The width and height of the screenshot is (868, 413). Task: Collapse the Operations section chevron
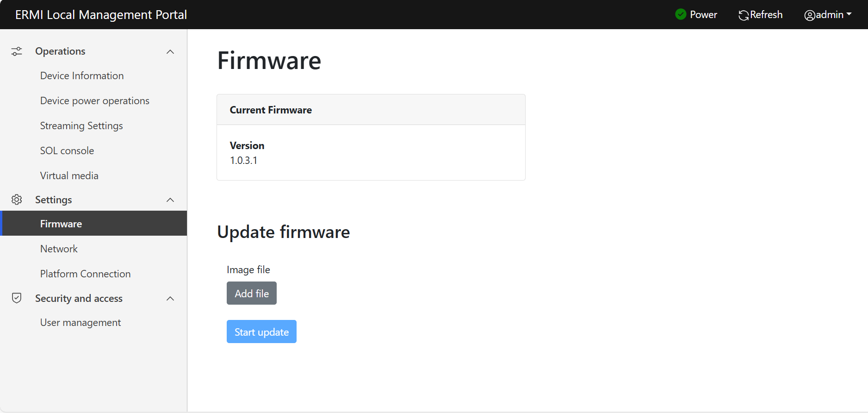pos(170,51)
